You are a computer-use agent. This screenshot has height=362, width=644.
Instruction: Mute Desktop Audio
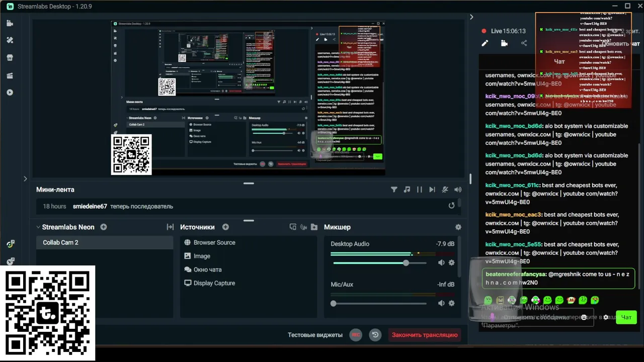pos(441,262)
